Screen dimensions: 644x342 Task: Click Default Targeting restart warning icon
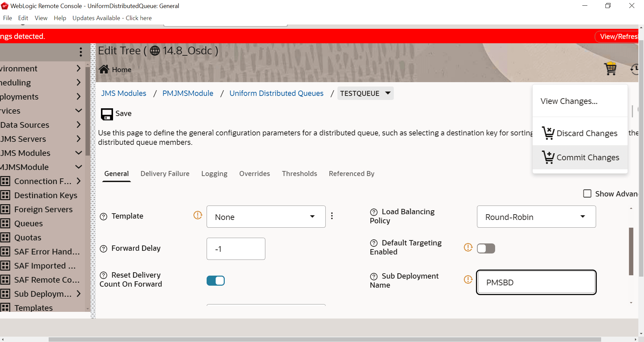(468, 247)
